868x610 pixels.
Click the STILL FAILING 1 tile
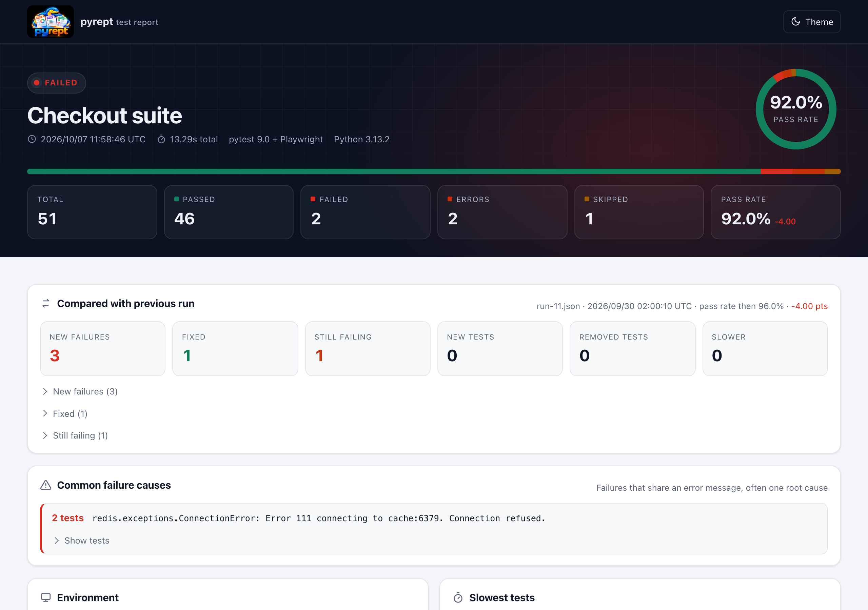point(368,348)
